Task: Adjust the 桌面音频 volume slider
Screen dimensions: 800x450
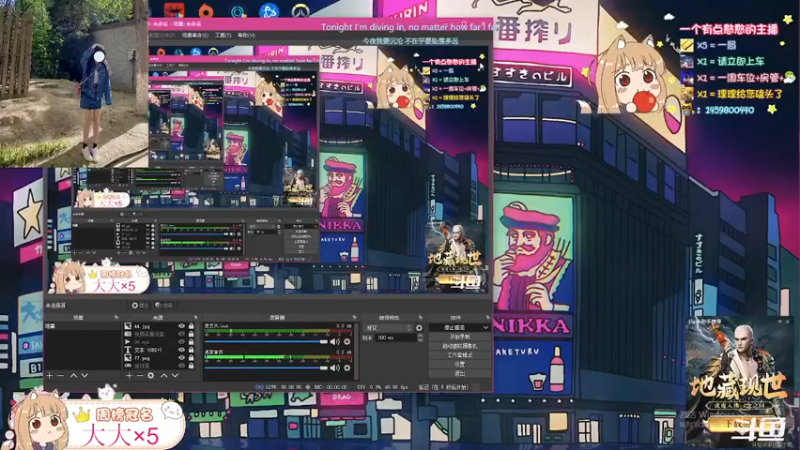Action: 266,367
